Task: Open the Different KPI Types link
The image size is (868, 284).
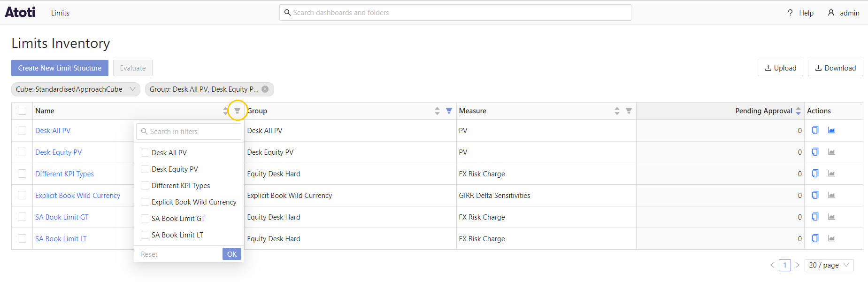Action: pyautogui.click(x=65, y=174)
